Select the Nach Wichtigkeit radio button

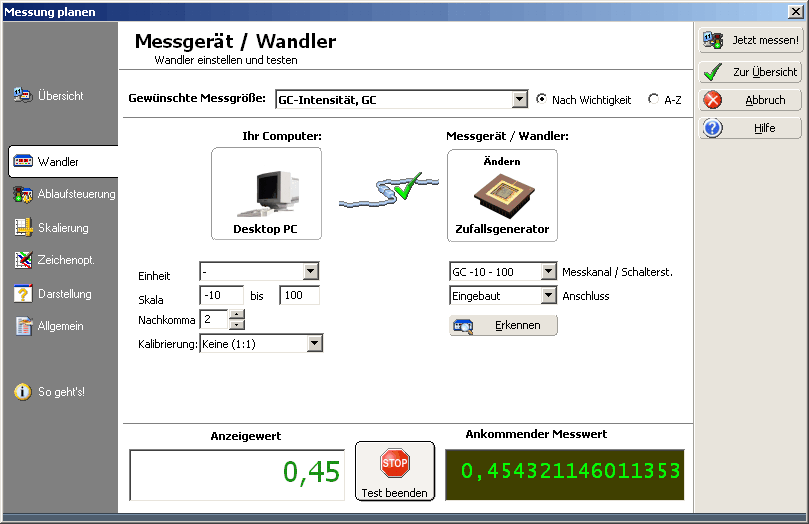(541, 99)
